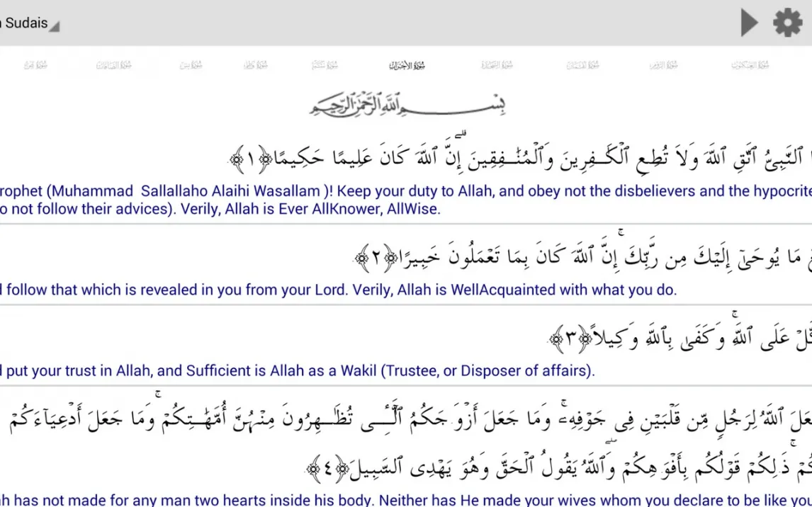
Task: Select the Surah As-Saffat tab
Action: point(114,65)
